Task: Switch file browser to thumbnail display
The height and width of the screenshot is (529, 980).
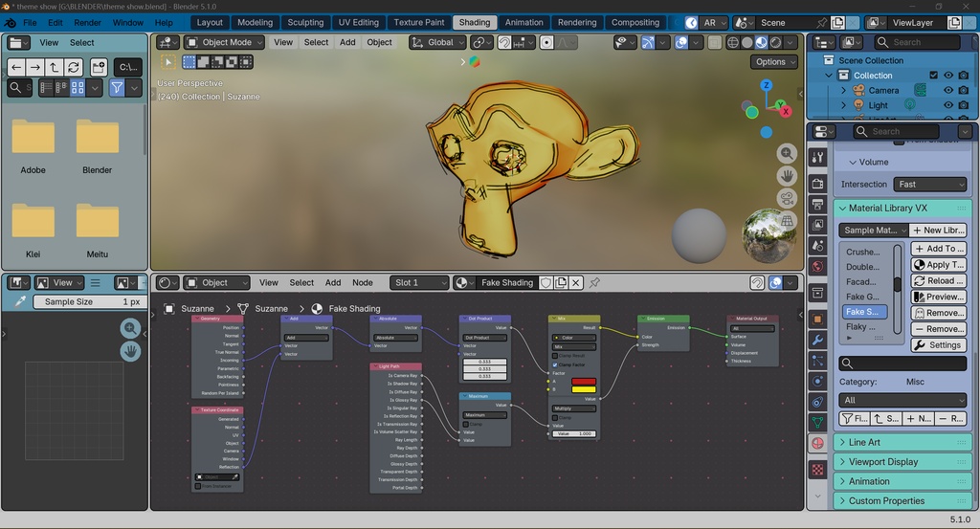Action: tap(78, 88)
